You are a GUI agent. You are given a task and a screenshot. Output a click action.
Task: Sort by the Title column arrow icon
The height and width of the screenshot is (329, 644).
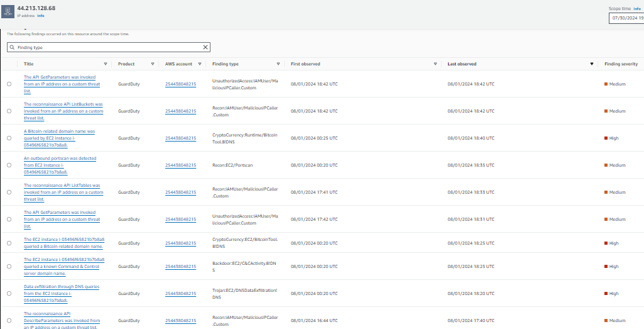pyautogui.click(x=106, y=64)
